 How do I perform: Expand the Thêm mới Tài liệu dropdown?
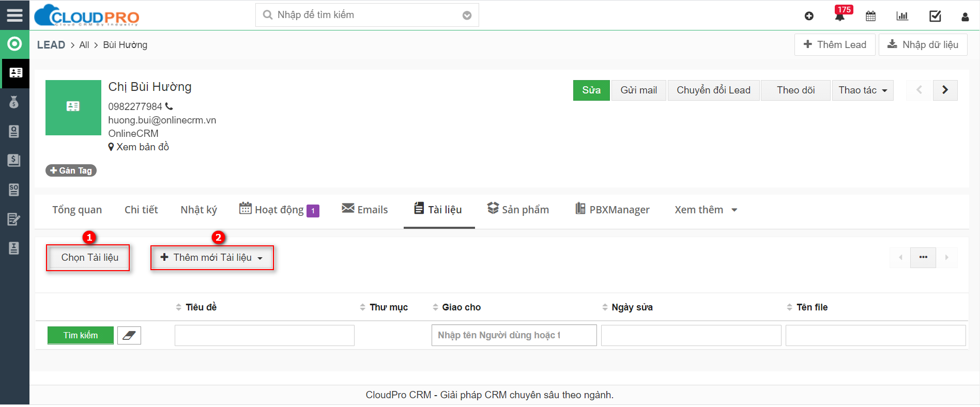pyautogui.click(x=211, y=258)
